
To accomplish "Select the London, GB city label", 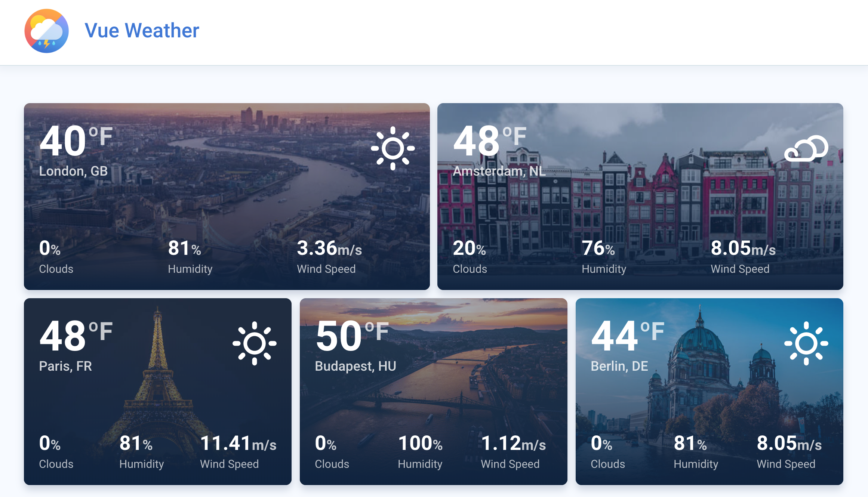I will [x=73, y=171].
